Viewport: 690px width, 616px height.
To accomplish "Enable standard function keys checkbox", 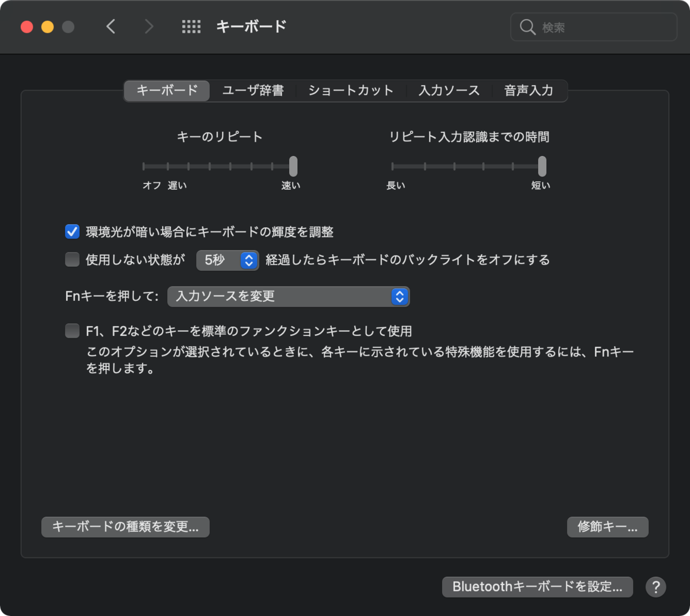I will (x=72, y=331).
